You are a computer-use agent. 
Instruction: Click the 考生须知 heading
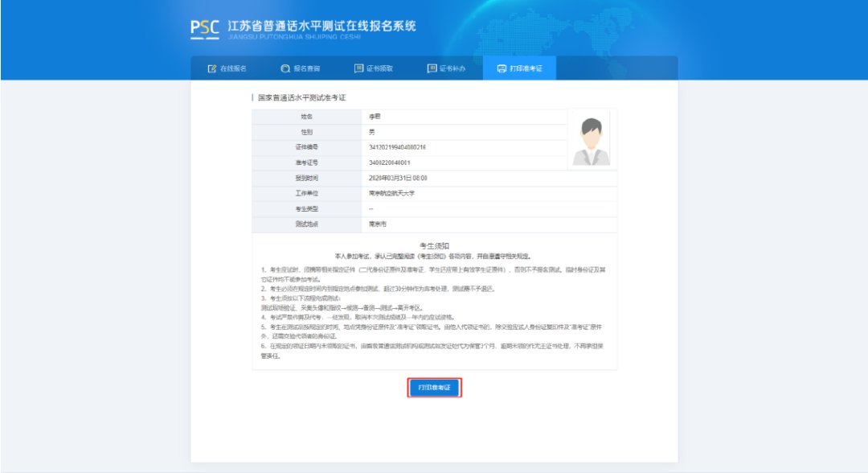(x=434, y=244)
